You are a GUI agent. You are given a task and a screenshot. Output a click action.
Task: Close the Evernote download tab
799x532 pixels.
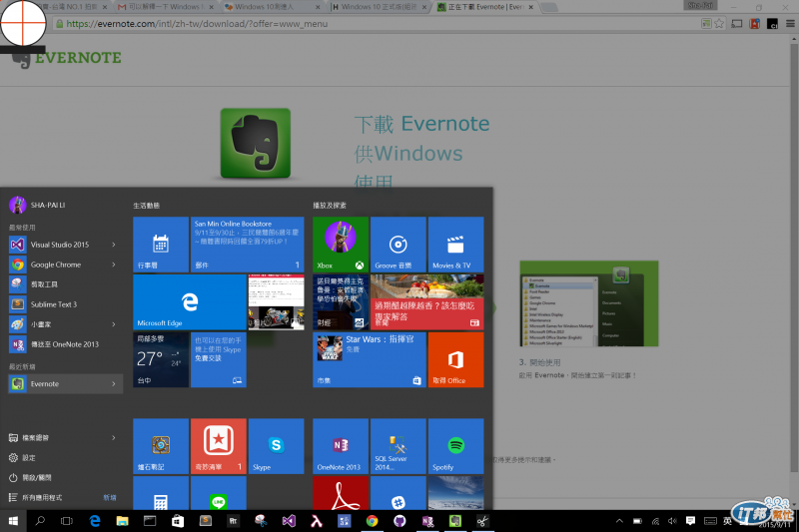[x=531, y=7]
